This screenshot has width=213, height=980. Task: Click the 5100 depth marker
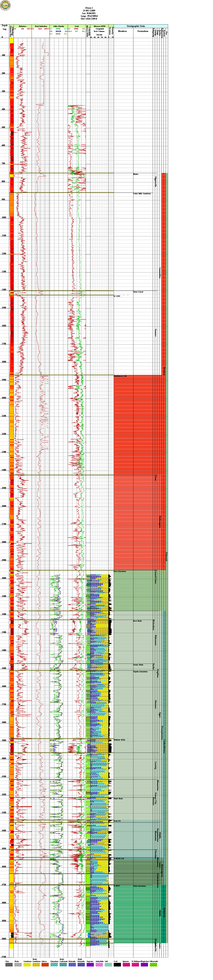4,957
